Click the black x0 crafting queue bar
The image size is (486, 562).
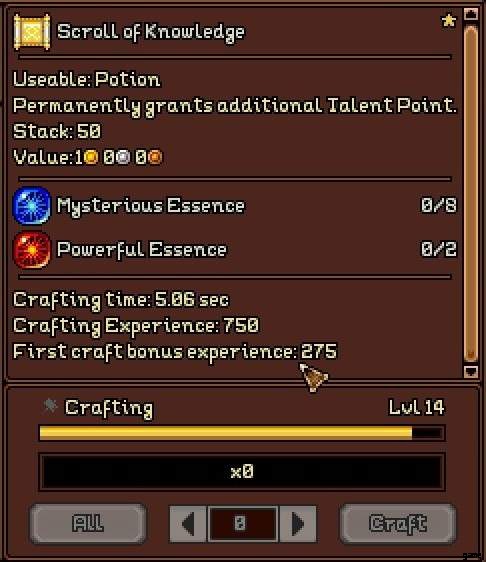pyautogui.click(x=242, y=472)
